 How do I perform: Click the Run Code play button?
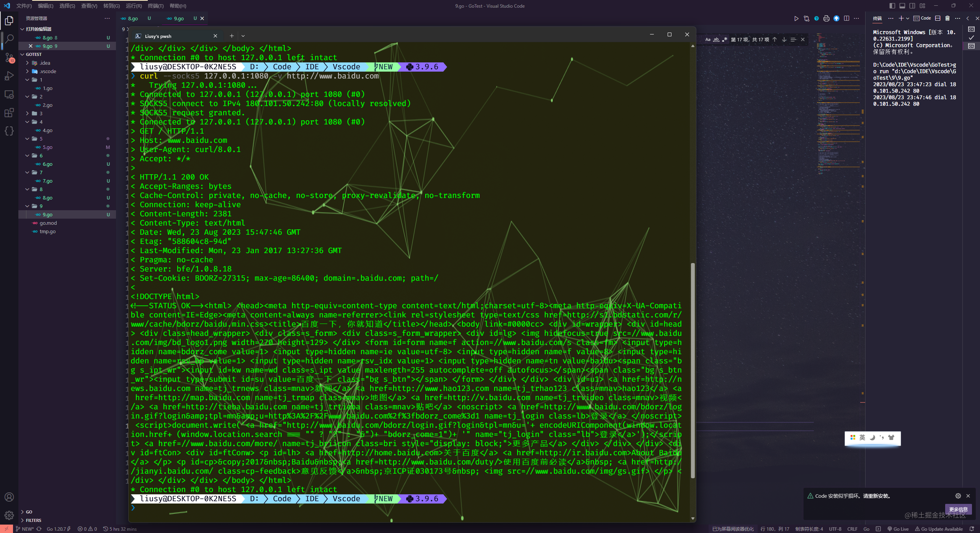pos(796,18)
